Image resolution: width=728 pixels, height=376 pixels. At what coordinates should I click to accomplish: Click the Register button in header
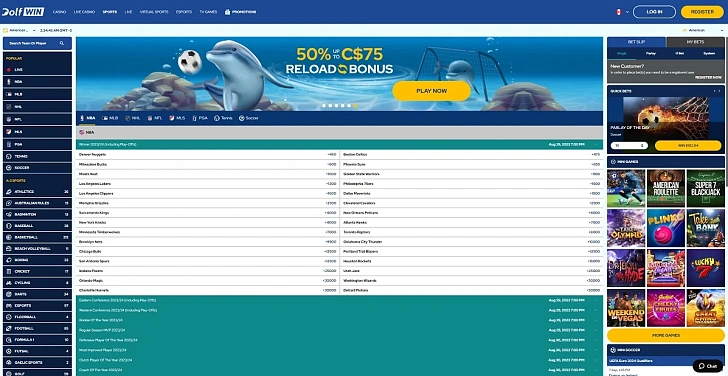pos(702,12)
